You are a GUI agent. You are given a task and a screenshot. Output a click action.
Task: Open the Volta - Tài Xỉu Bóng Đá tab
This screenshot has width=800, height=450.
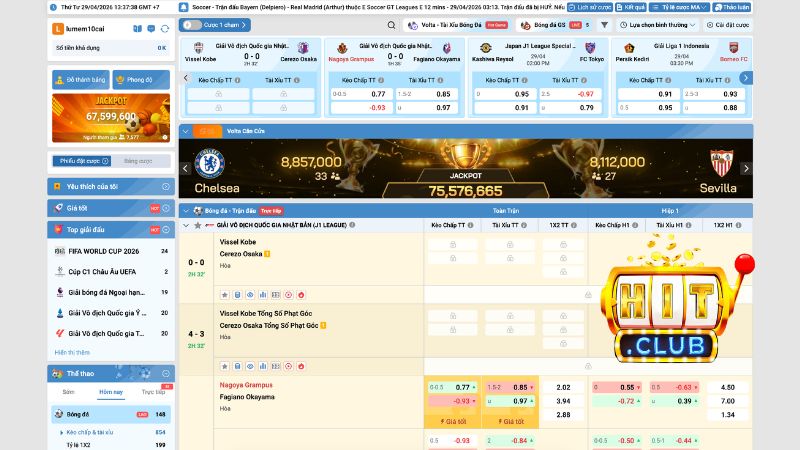pos(457,25)
